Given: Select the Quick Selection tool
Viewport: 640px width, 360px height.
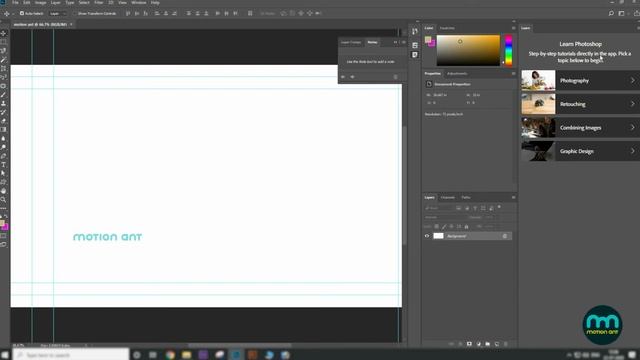Looking at the screenshot, I should tap(4, 60).
